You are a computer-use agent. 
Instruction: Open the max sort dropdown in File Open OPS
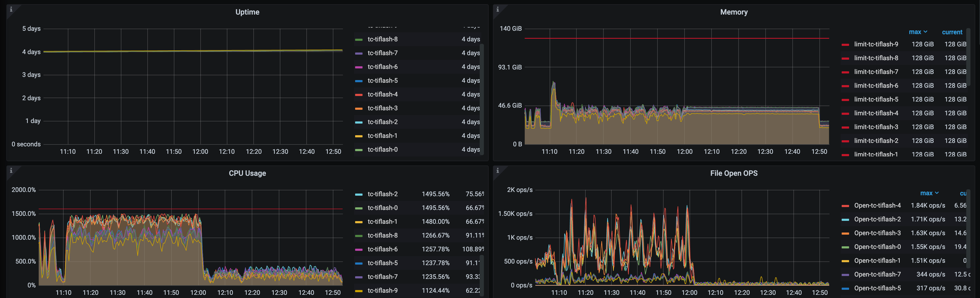point(929,193)
